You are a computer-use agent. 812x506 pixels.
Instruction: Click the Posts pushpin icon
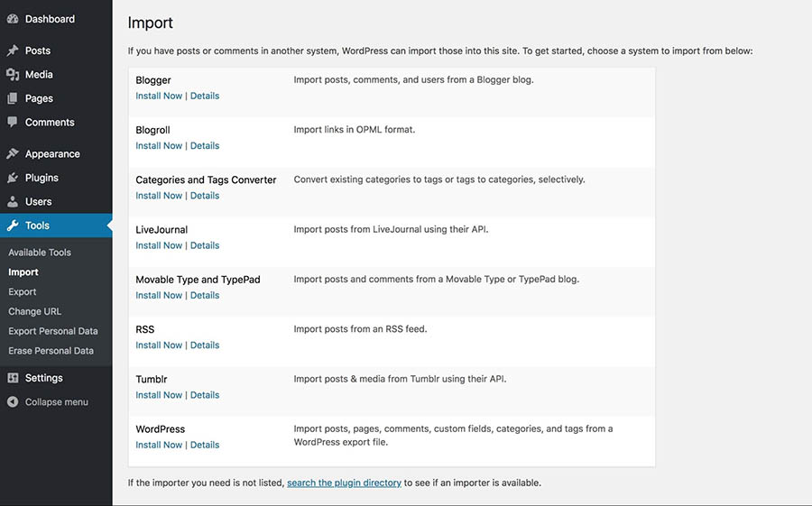coord(13,51)
